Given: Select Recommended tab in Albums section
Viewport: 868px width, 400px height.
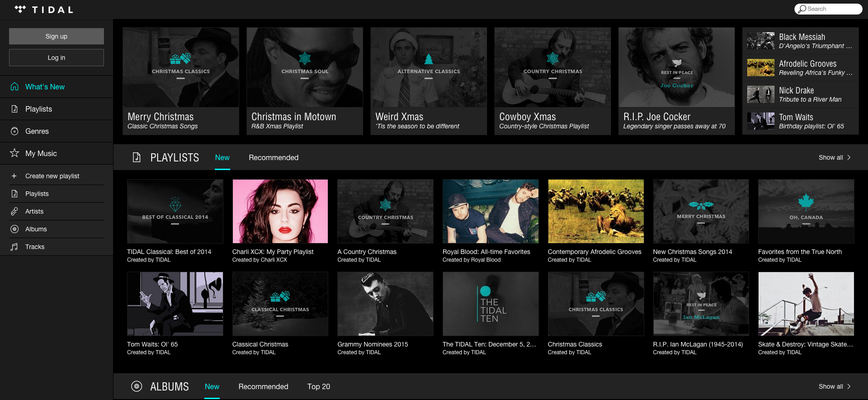Looking at the screenshot, I should coord(263,386).
